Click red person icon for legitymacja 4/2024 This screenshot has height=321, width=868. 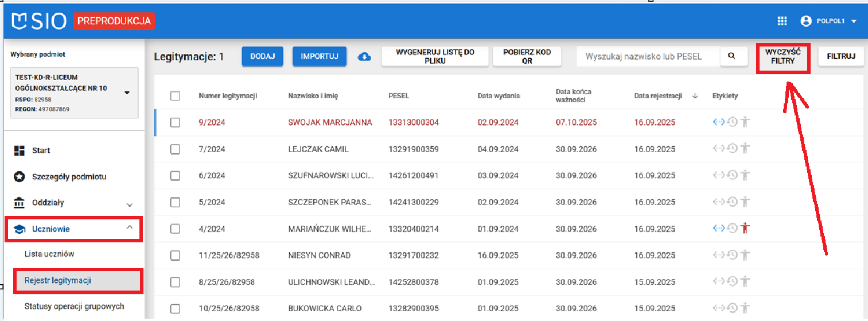[745, 229]
